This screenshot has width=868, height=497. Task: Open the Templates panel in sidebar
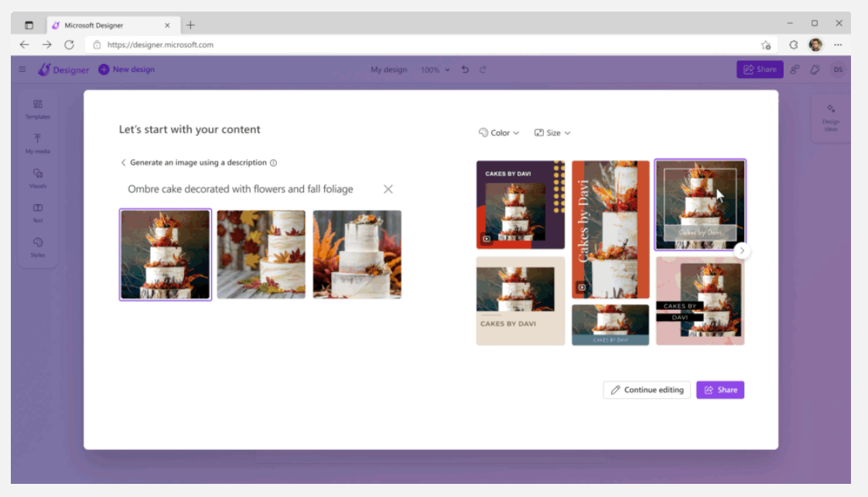click(37, 108)
